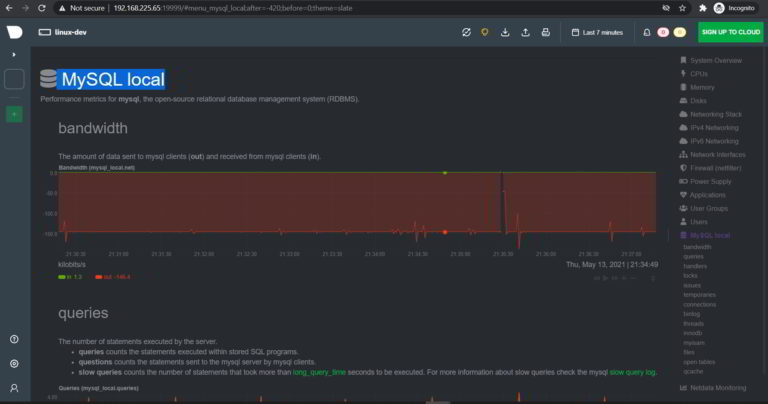Click the highlighted lightbulb news icon
This screenshot has width=768, height=404.
tap(485, 32)
